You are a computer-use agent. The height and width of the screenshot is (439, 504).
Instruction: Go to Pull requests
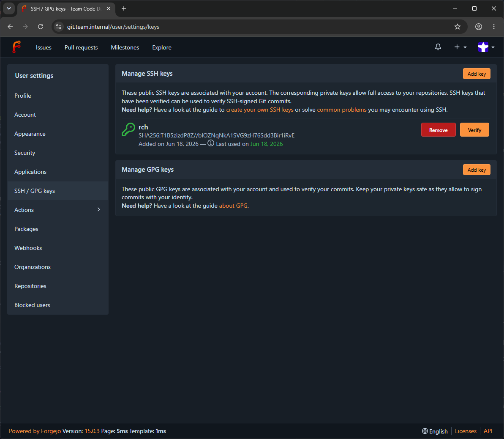(x=81, y=47)
